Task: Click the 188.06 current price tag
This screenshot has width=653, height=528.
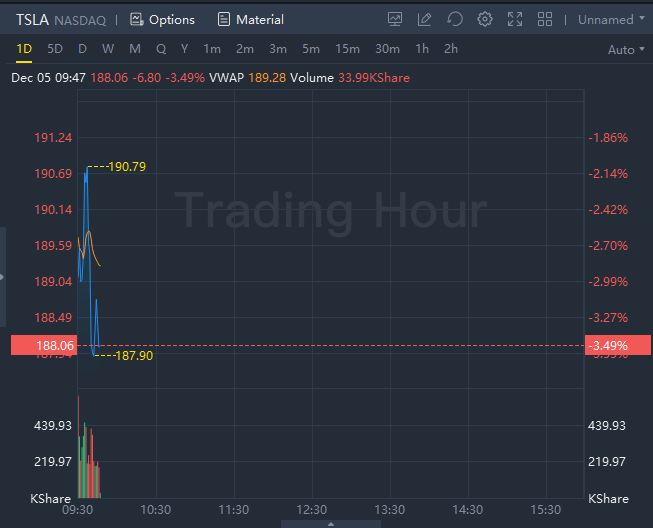Action: (x=44, y=345)
